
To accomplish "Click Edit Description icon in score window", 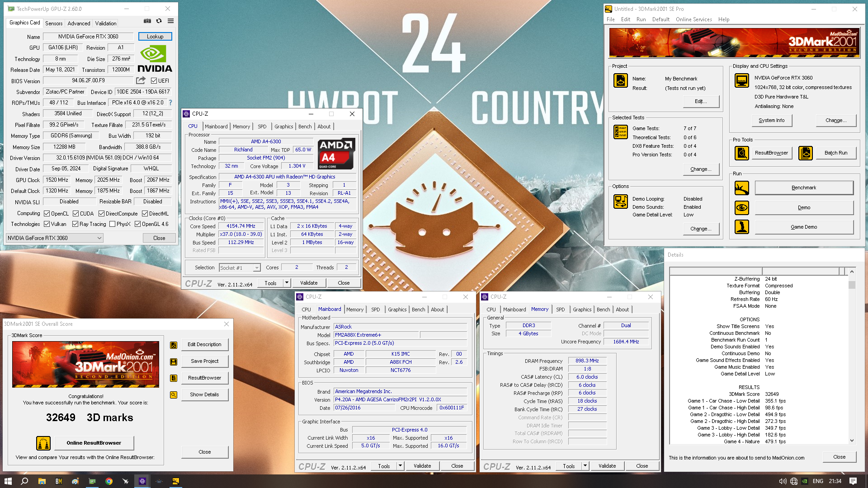I will pos(174,345).
